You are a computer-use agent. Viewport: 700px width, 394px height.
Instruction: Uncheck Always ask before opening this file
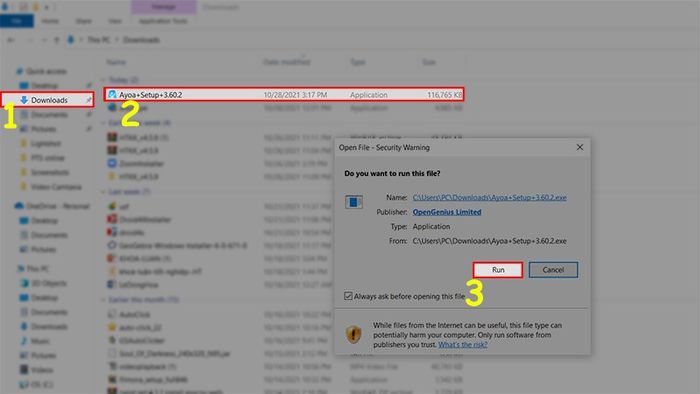pos(348,296)
